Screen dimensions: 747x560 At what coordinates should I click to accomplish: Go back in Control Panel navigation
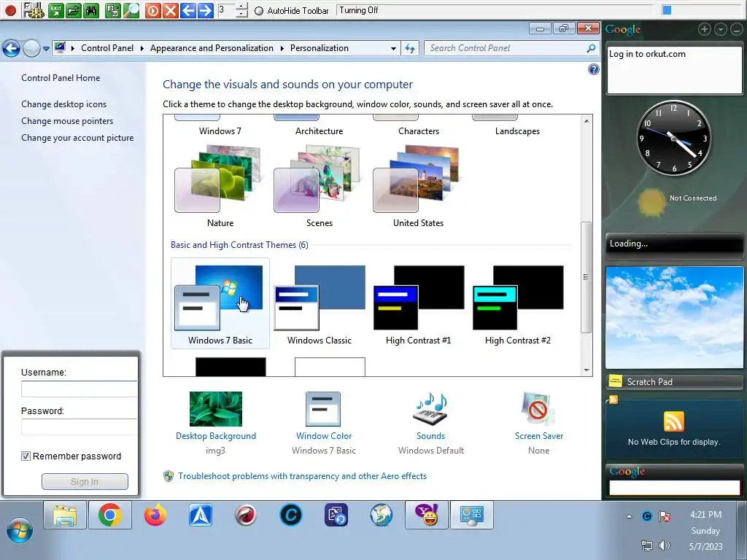coord(11,48)
